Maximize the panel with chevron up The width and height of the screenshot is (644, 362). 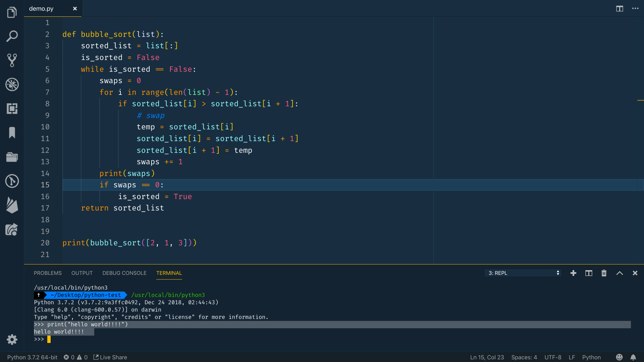point(620,273)
